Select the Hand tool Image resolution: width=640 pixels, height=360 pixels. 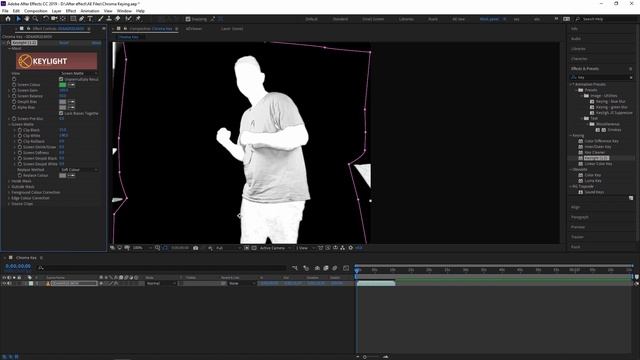coord(27,19)
